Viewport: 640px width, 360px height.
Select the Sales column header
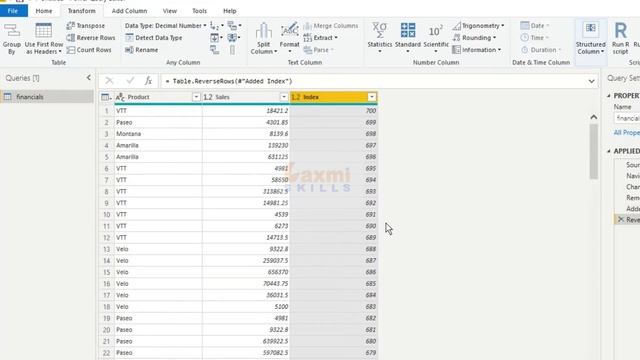click(246, 97)
